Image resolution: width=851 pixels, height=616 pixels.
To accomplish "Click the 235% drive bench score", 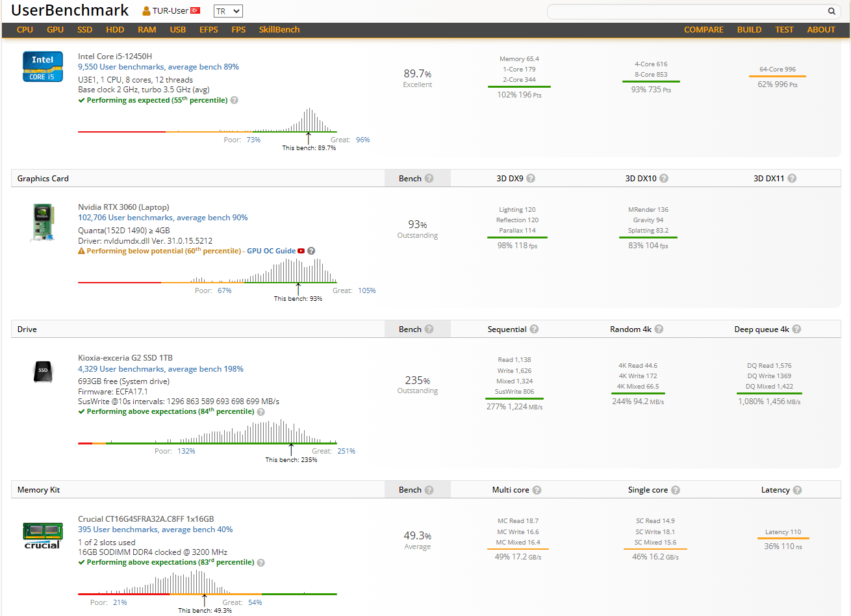I will pyautogui.click(x=418, y=380).
